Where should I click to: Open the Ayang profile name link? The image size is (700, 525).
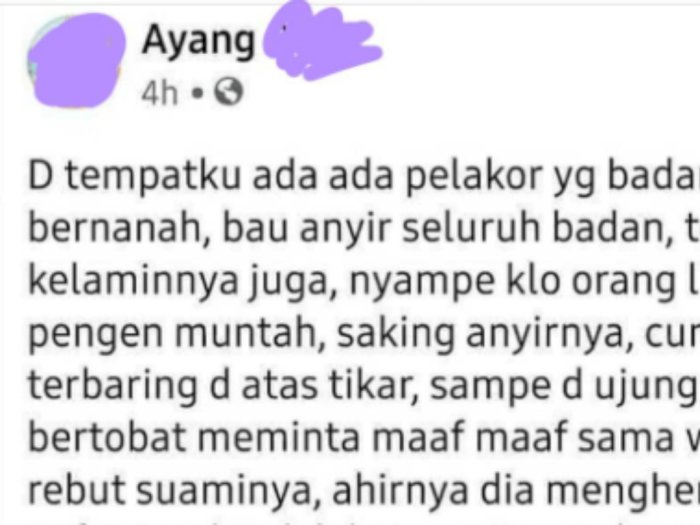[x=198, y=41]
